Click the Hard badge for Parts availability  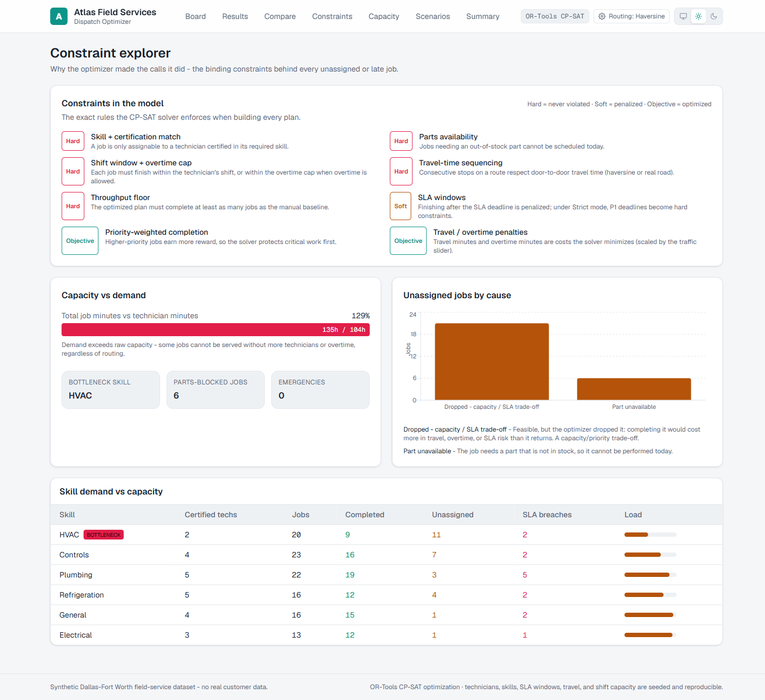[x=401, y=141]
